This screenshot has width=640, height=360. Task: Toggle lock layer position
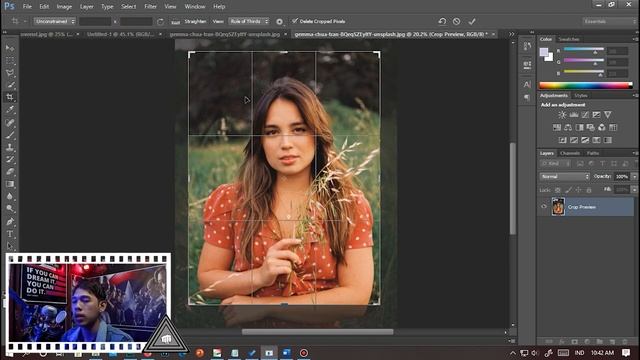(x=578, y=190)
